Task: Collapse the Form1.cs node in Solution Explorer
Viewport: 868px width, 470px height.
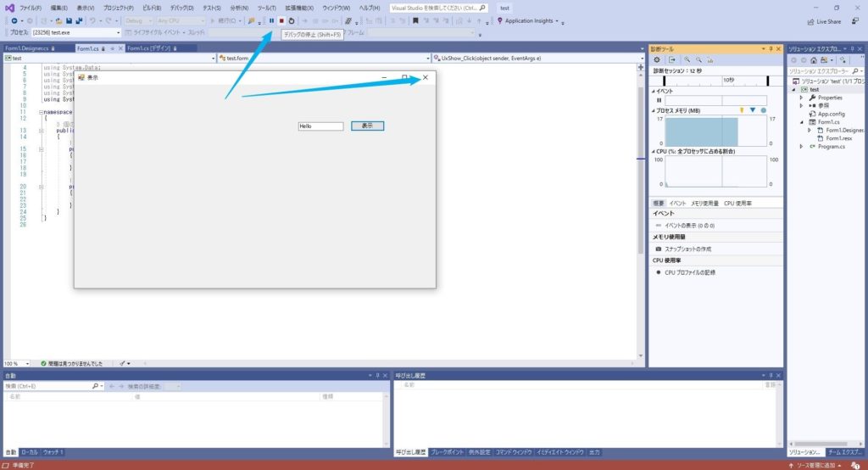Action: click(x=801, y=122)
